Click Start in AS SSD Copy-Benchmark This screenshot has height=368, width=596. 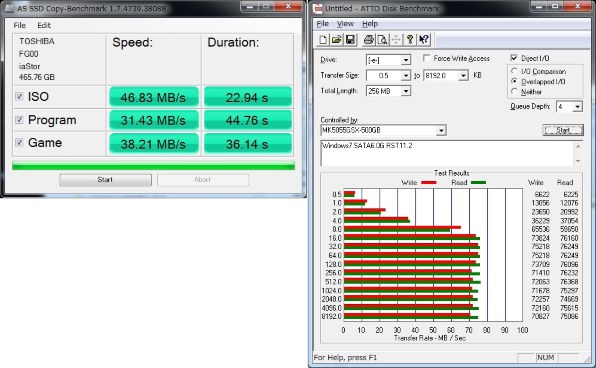[x=105, y=180]
